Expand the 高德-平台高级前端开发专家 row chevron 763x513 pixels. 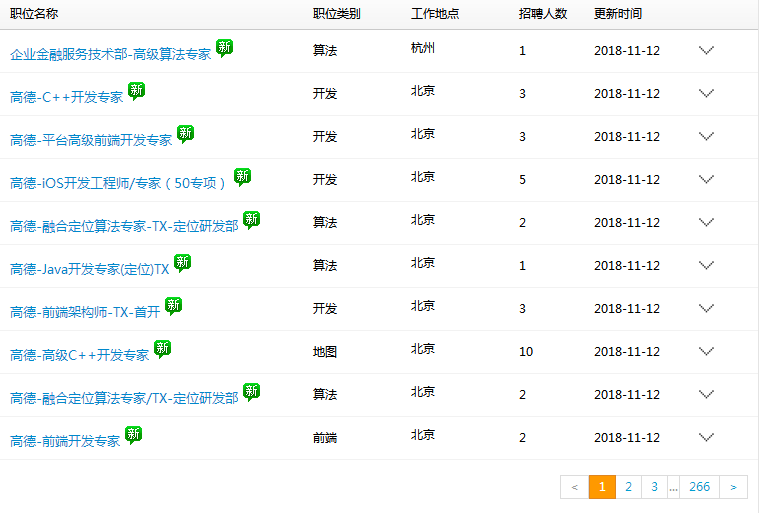coord(706,136)
